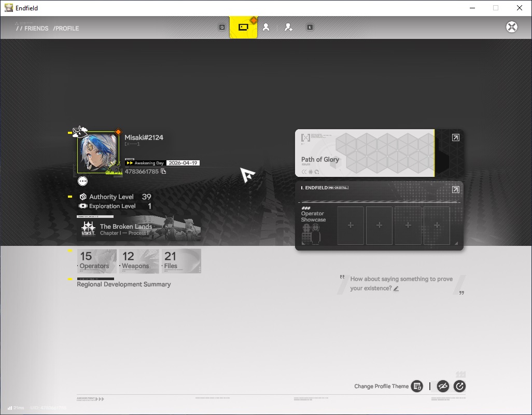Click the Misaki avatar portrait
This screenshot has height=415, width=532.
coord(99,153)
